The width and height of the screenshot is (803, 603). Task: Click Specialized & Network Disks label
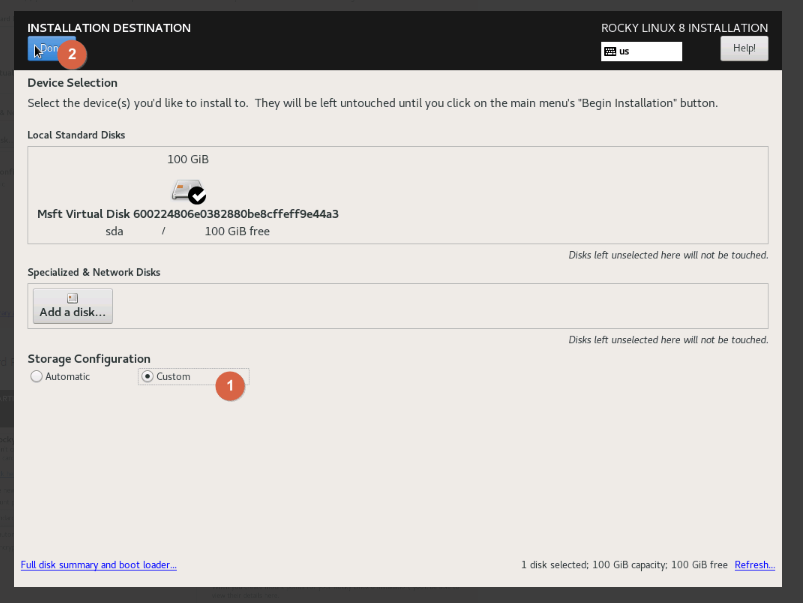pos(94,272)
